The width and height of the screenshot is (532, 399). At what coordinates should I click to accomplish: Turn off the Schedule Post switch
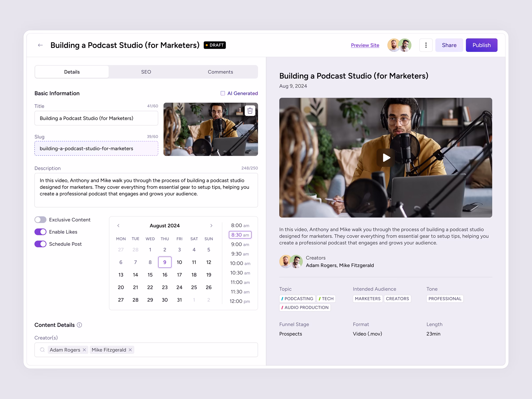click(40, 244)
